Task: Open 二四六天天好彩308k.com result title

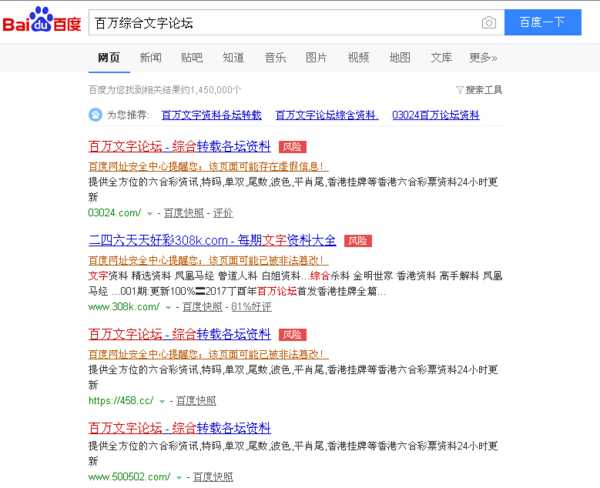Action: coord(212,240)
